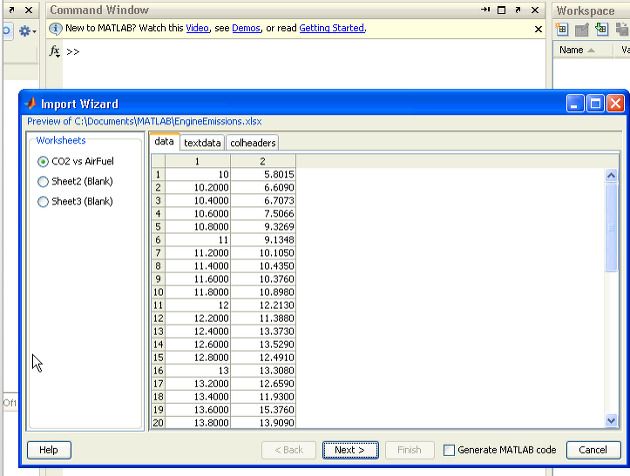630x476 pixels.
Task: Click the Cancel button
Action: 593,450
